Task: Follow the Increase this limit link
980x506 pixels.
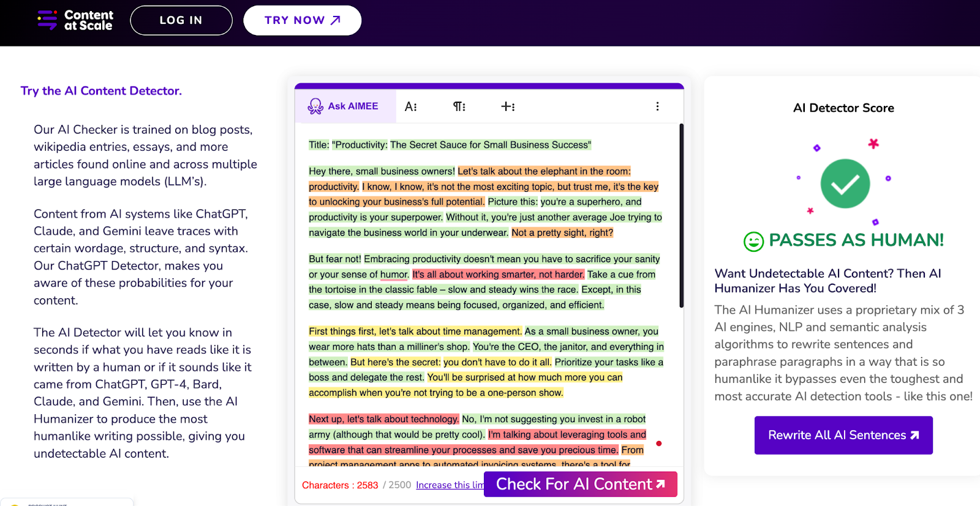Action: click(450, 485)
